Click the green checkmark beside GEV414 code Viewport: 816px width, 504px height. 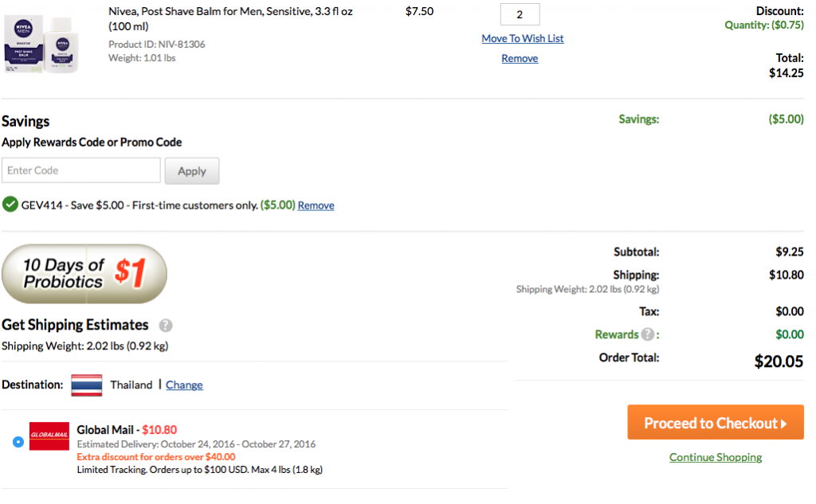coord(10,205)
